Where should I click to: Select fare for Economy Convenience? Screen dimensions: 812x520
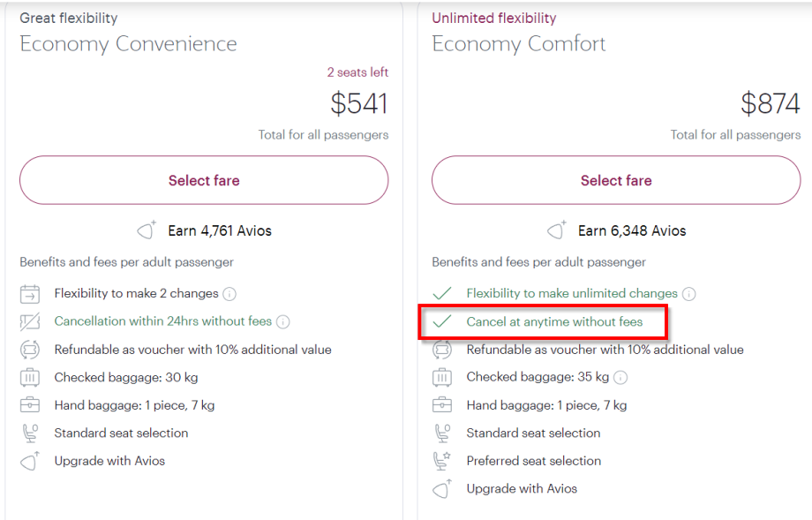204,180
